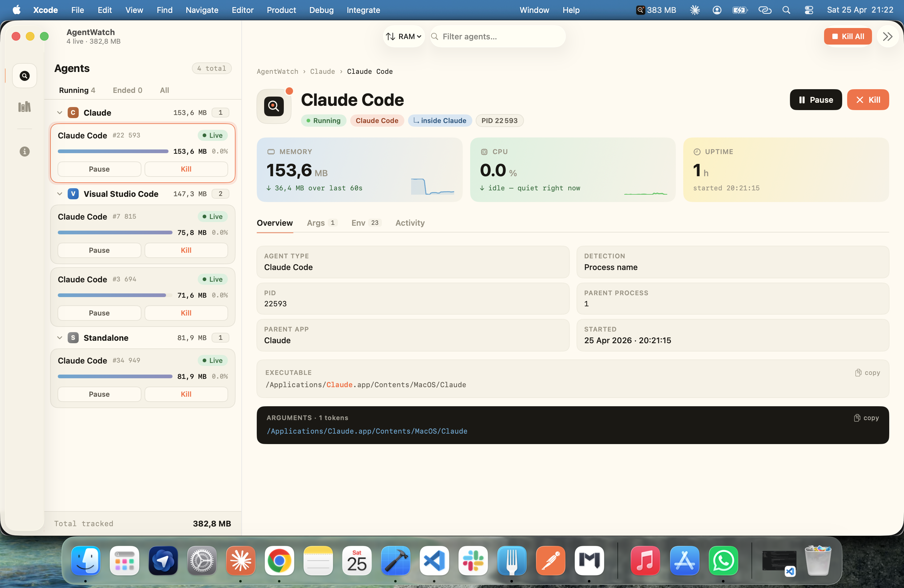The image size is (904, 588).
Task: Open the Debug menu in the menu bar
Action: click(x=321, y=10)
